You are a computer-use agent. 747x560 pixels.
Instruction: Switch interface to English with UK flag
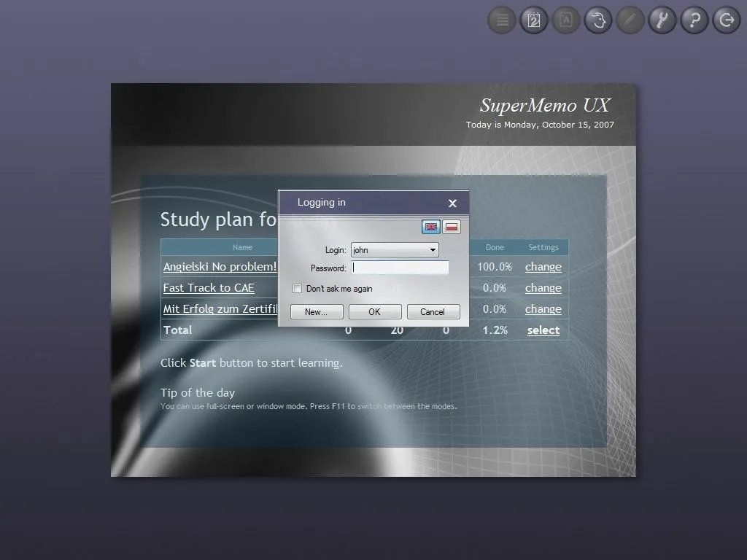point(430,227)
